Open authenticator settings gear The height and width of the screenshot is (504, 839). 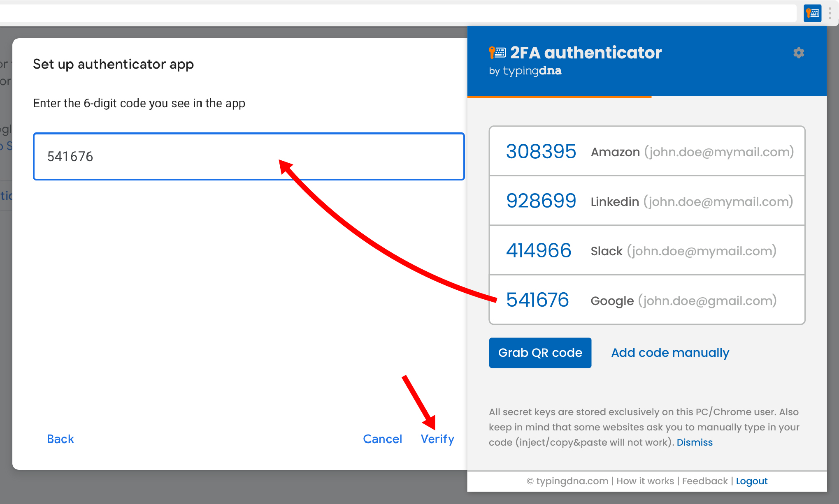tap(799, 53)
